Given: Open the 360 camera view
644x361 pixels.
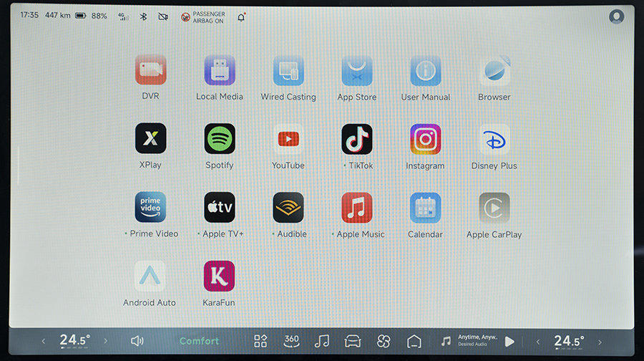Looking at the screenshot, I should (291, 341).
